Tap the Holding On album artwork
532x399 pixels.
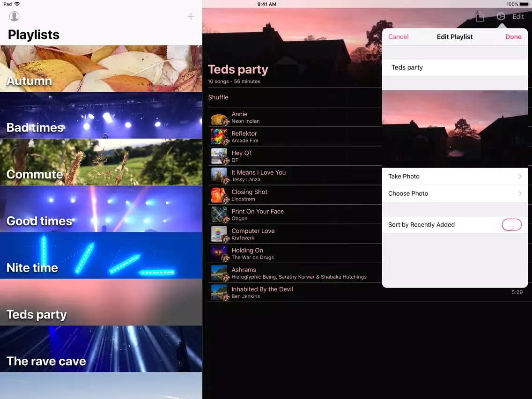click(219, 253)
